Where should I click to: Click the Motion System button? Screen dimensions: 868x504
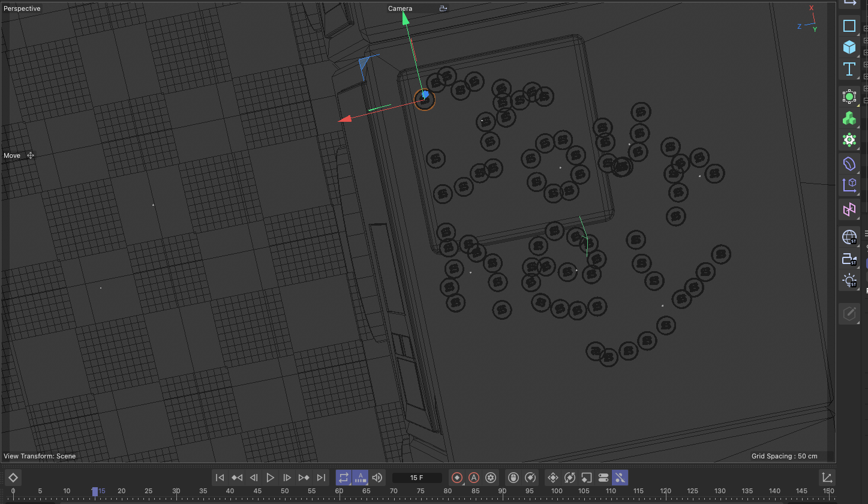(513, 478)
